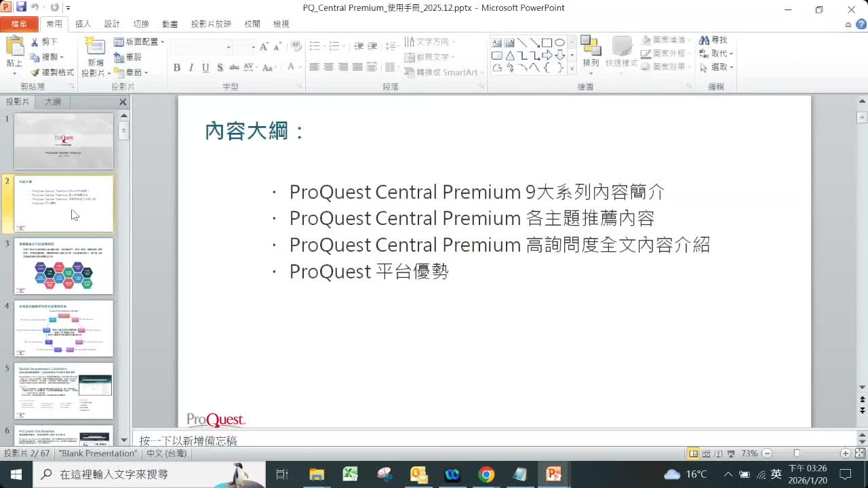Viewport: 868px width, 488px height.
Task: Open the Insert (插入) ribbon tab
Action: point(83,24)
